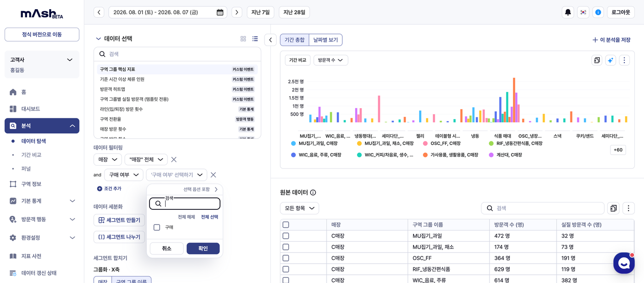Toggle MU집기_과일, C매장 legend color dot

coord(293,144)
